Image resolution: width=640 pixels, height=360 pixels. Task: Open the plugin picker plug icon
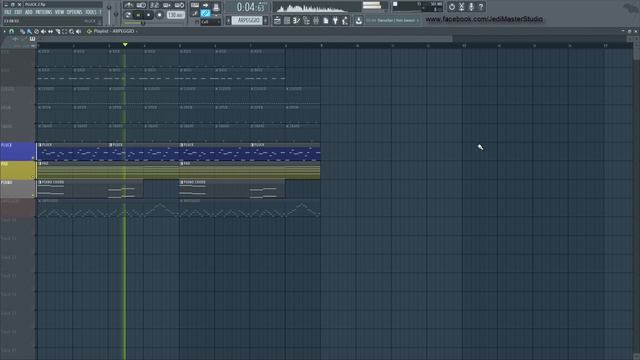click(x=335, y=20)
